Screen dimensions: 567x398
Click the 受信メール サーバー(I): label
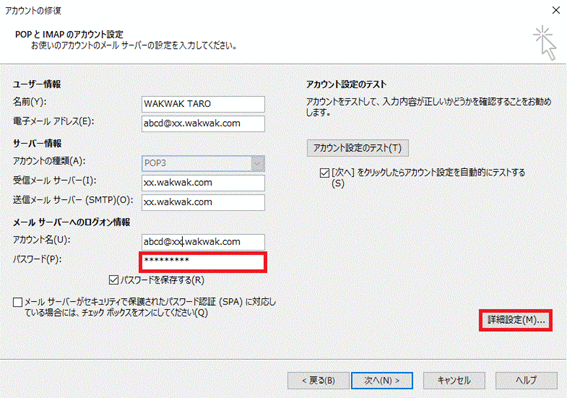click(x=55, y=180)
